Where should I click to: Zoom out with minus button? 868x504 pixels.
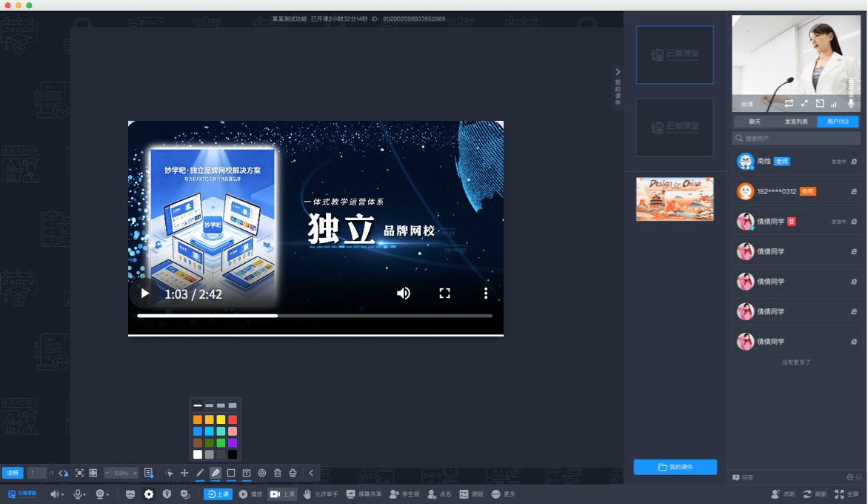click(x=107, y=473)
